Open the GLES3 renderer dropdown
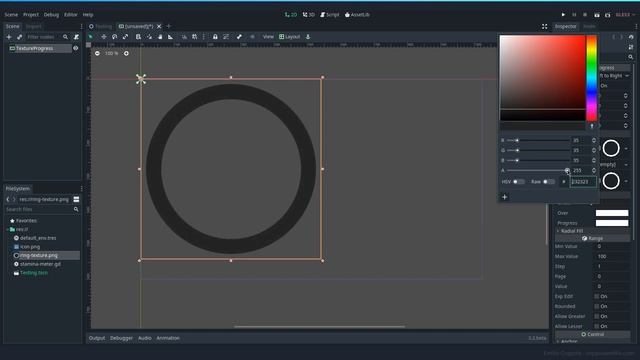This screenshot has height=360, width=640. tap(626, 15)
